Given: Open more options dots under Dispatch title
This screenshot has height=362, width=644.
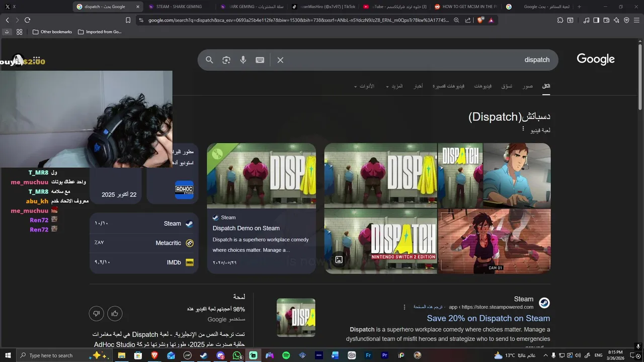Looking at the screenshot, I should [523, 129].
